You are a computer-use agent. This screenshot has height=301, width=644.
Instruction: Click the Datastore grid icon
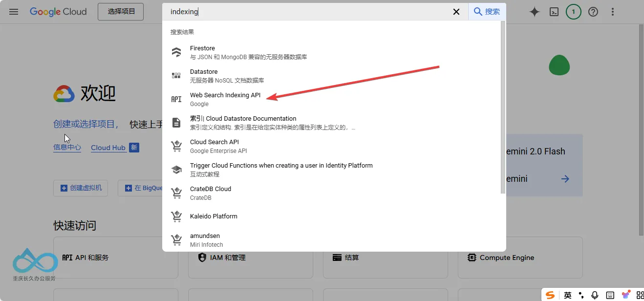tap(176, 76)
